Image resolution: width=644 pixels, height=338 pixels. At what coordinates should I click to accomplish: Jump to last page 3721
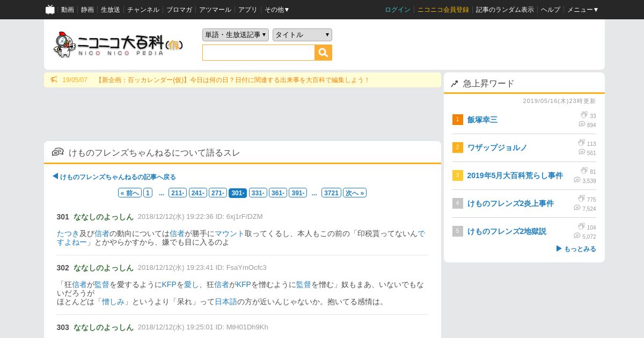331,193
